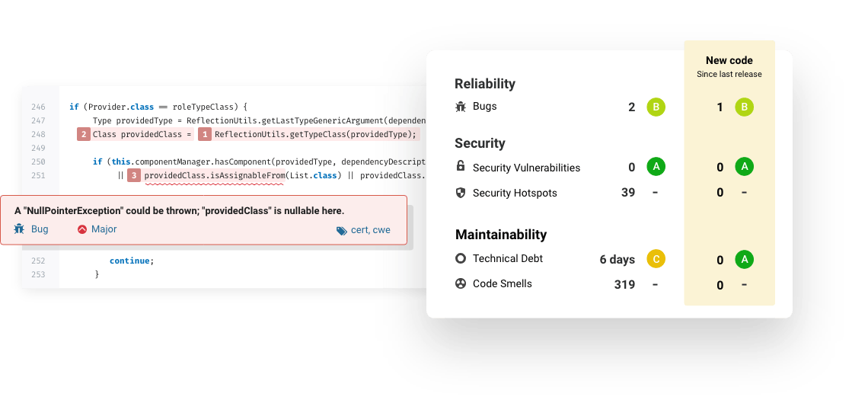868x419 pixels.
Task: Click the open lock Security Vulnerabilities icon
Action: pos(460,166)
